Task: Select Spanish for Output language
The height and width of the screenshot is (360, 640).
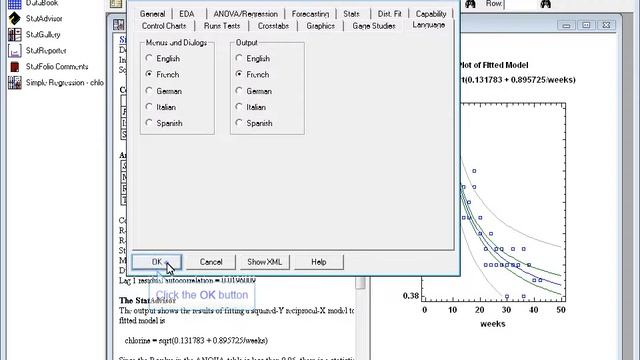Action: tap(239, 123)
